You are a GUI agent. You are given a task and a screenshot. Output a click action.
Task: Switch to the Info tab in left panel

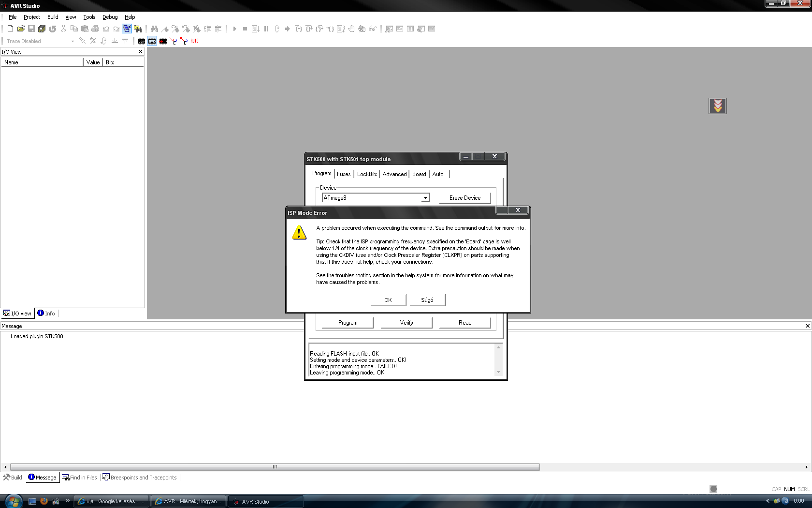pyautogui.click(x=46, y=314)
